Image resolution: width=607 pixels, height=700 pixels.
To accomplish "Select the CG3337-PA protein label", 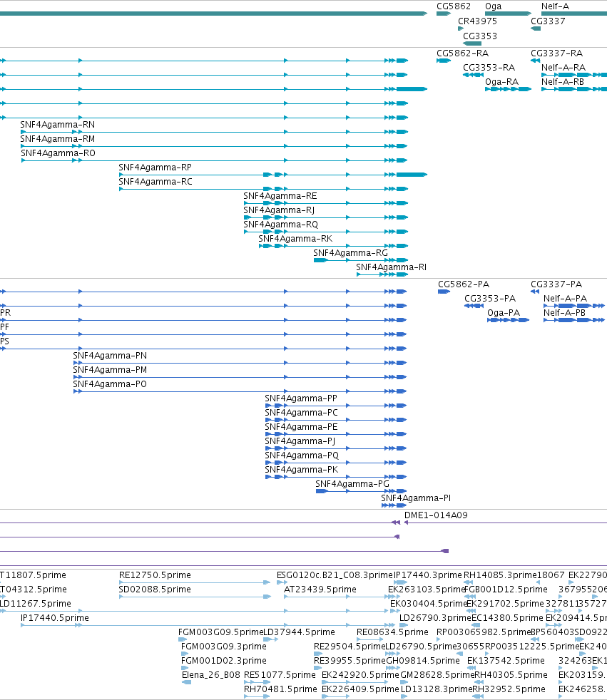I will [556, 284].
